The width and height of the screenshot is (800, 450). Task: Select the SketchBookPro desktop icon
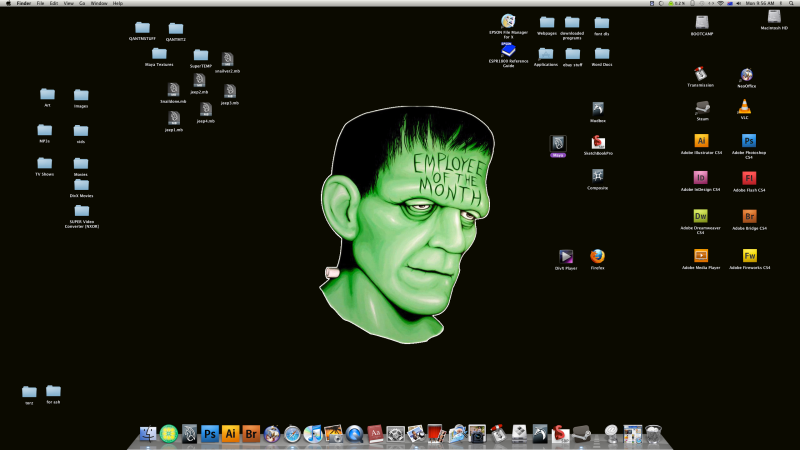tap(598, 142)
